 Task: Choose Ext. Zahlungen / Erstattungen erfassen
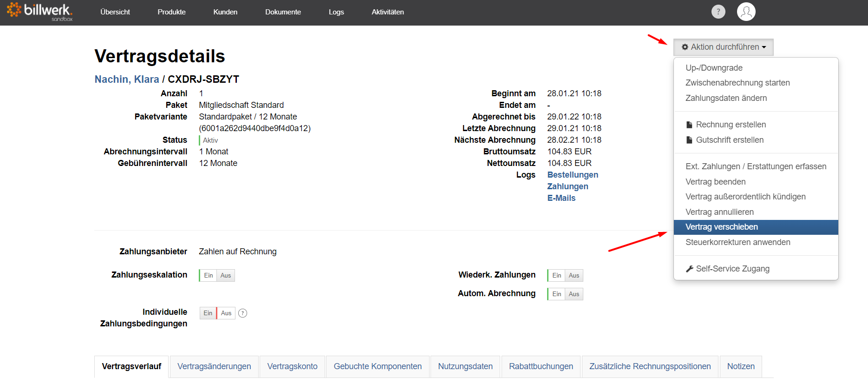[x=756, y=166]
